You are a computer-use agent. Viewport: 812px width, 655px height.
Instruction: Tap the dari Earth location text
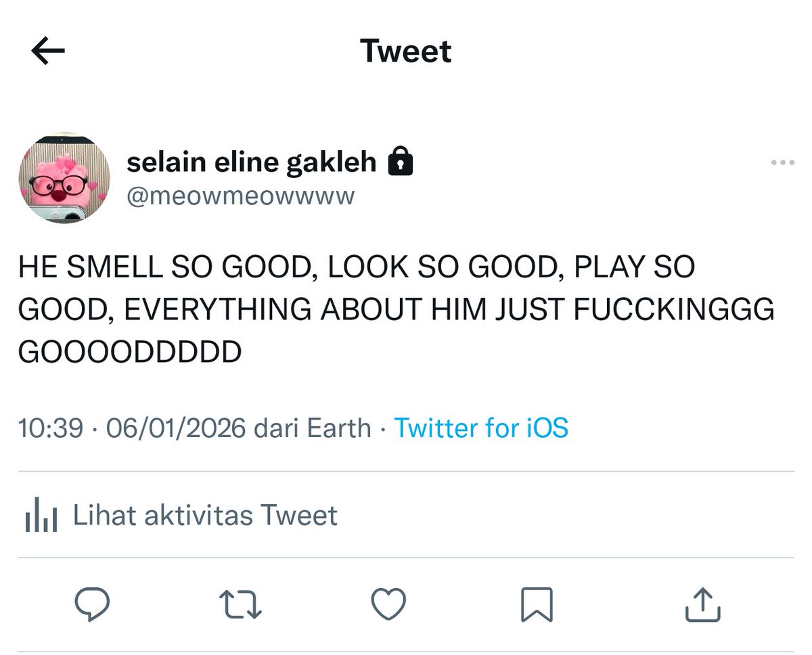click(x=311, y=428)
